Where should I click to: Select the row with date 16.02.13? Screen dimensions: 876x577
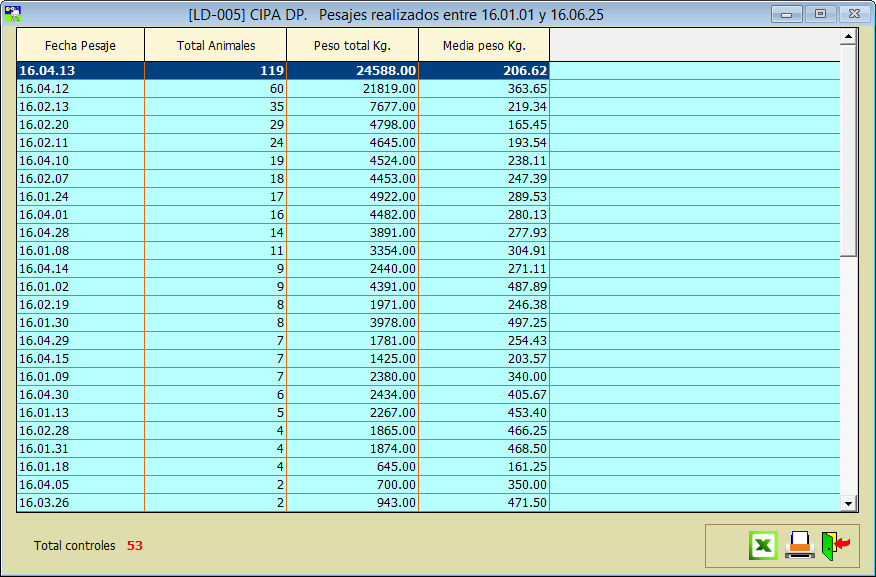pyautogui.click(x=80, y=107)
